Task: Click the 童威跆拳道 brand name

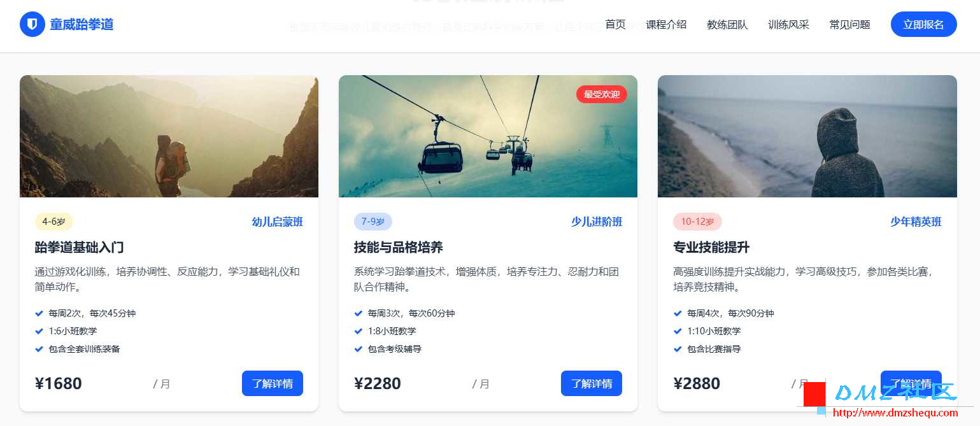Action: pos(82,24)
